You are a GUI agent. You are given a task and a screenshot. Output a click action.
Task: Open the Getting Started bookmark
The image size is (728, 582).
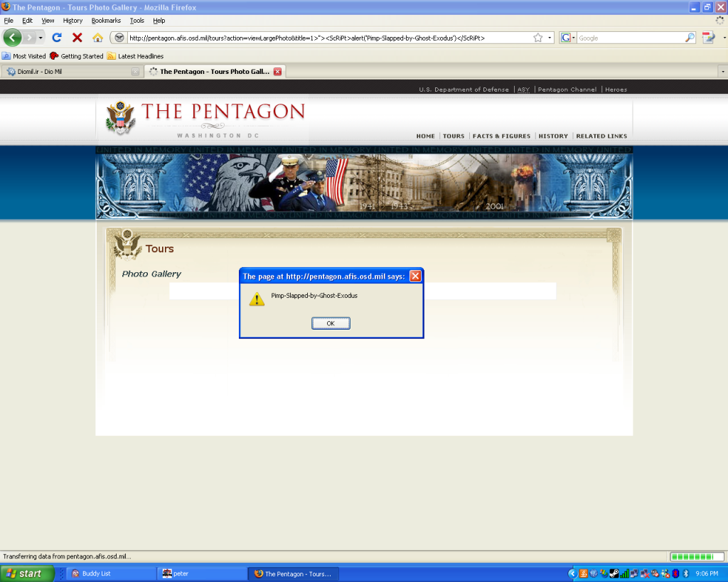[77, 56]
